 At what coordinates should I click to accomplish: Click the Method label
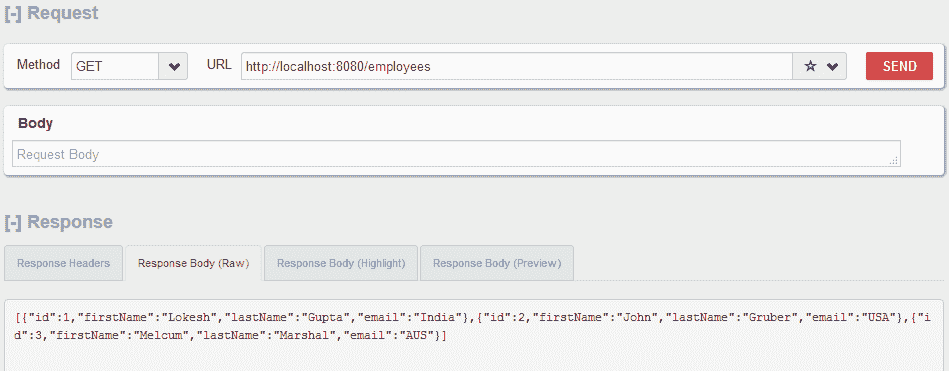[x=38, y=65]
